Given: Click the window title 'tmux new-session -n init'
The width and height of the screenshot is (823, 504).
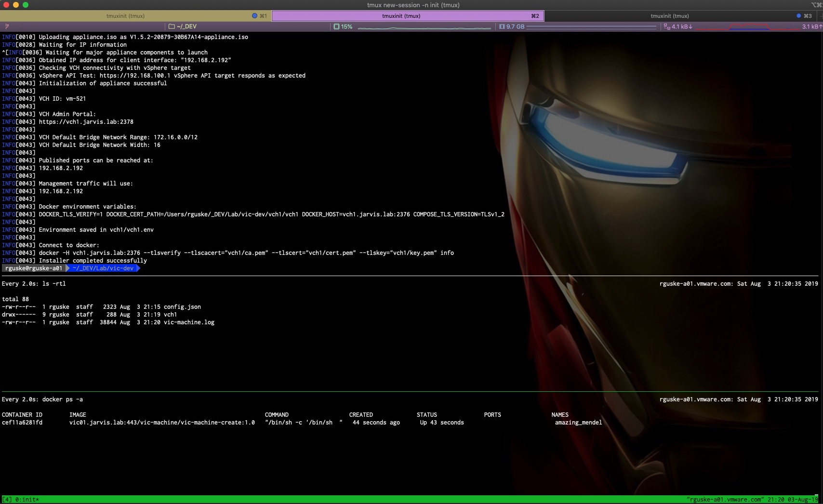Looking at the screenshot, I should 413,5.
